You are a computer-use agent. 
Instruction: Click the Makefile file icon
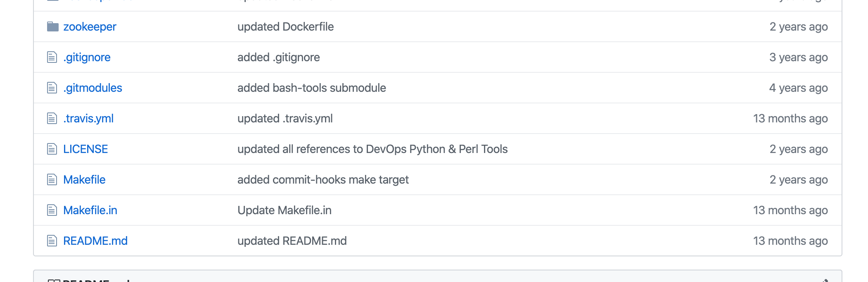(x=52, y=179)
